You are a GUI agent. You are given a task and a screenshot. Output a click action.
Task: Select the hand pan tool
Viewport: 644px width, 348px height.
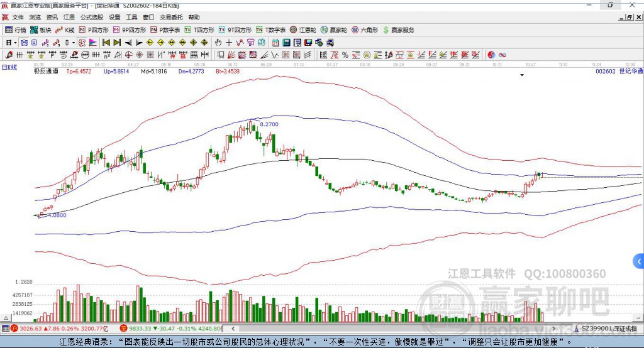coord(218,43)
